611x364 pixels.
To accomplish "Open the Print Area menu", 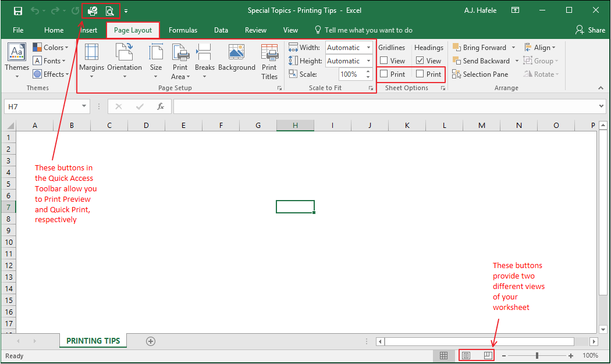I will pos(180,62).
